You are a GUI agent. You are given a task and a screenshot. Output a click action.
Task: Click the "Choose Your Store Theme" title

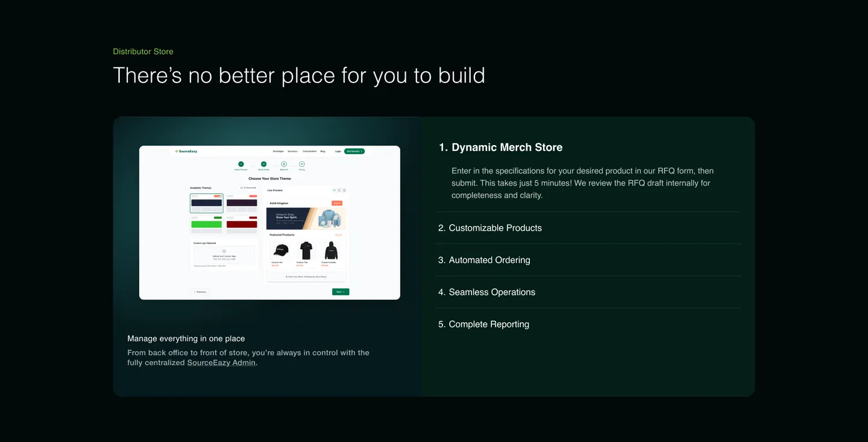[x=269, y=179]
